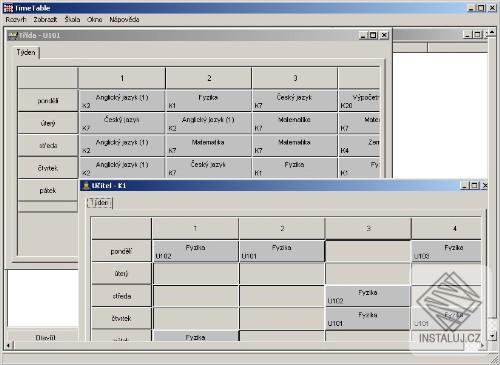The height and width of the screenshot is (365, 500).
Task: Click TimeTable application icon in title bar
Action: pos(8,8)
